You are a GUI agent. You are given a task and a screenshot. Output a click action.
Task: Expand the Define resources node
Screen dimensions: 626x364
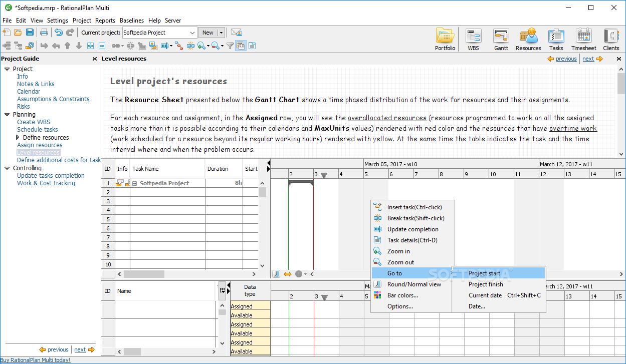18,137
